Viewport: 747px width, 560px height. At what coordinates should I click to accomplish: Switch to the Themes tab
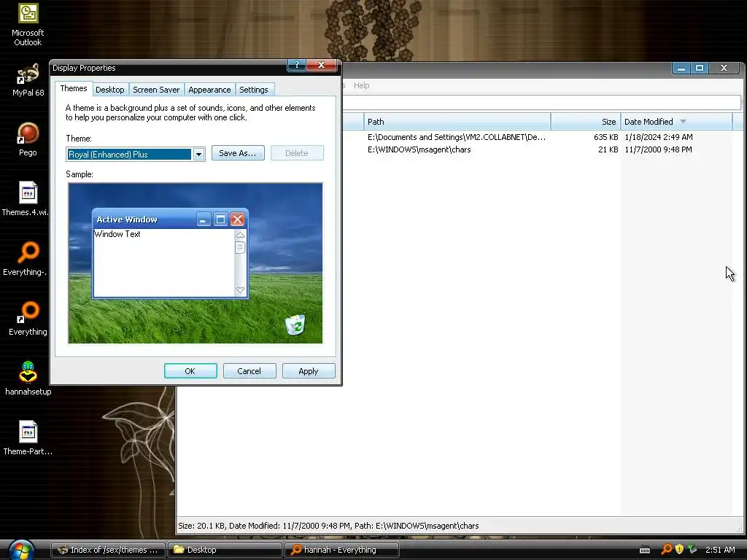click(x=74, y=88)
